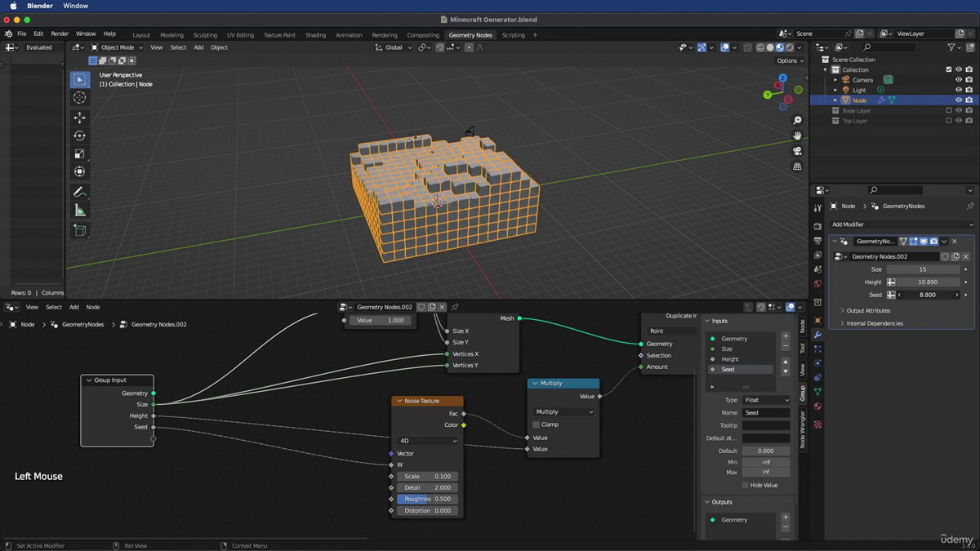Open the Multiply operation dropdown
The width and height of the screenshot is (980, 551).
(563, 412)
